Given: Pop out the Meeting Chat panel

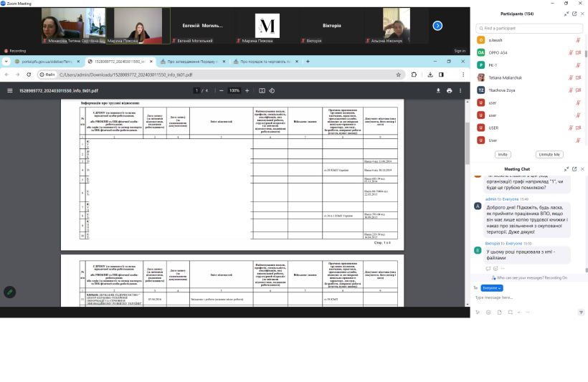Looking at the screenshot, I should [574, 169].
